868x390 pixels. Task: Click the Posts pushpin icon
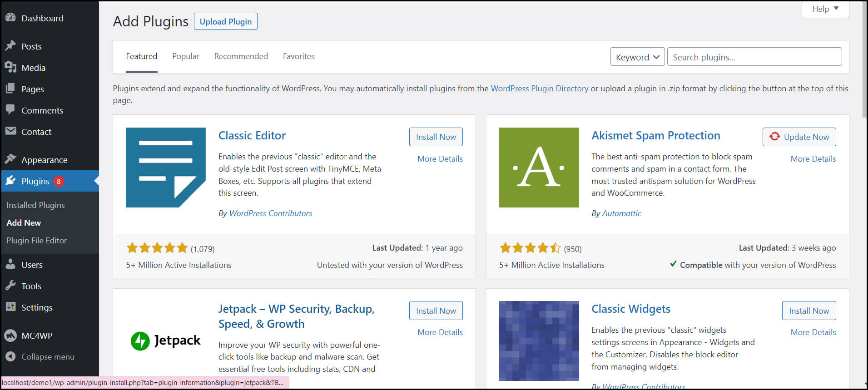coord(10,46)
